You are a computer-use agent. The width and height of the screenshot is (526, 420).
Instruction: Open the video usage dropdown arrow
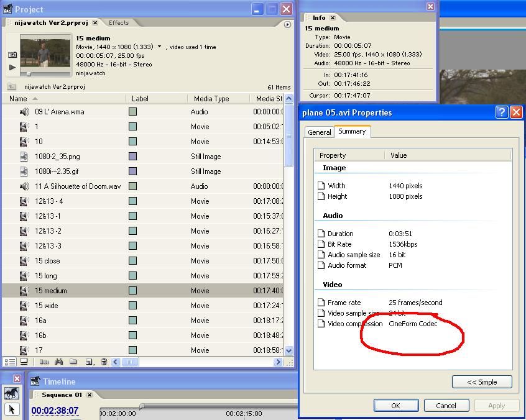click(159, 47)
